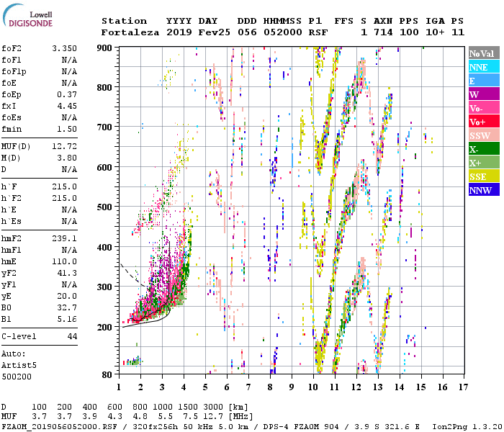This screenshot has width=504, height=432.
Task: Click the fmin value 1.50
Action: 67,129
